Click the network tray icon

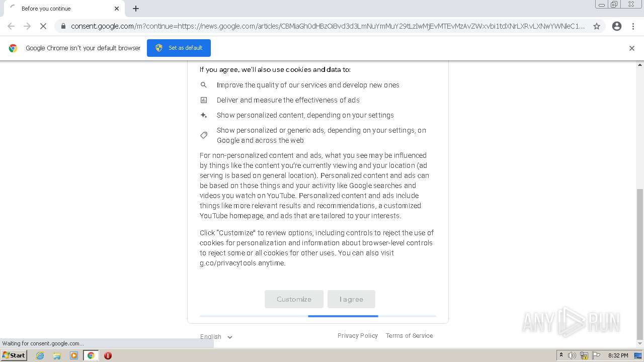pyautogui.click(x=584, y=355)
